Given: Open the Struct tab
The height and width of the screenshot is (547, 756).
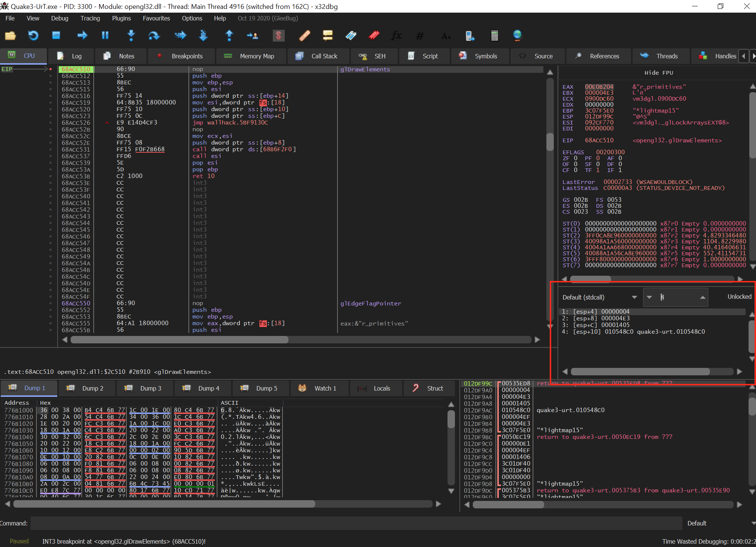Looking at the screenshot, I should pos(429,388).
